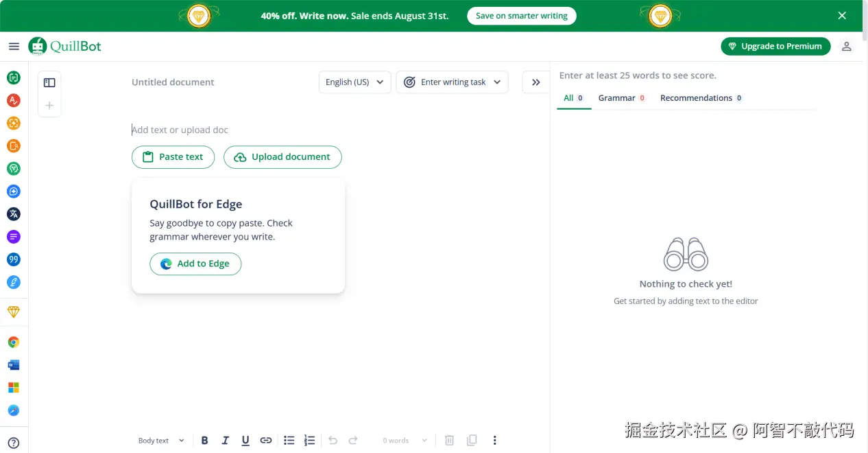
Task: Click the Add text or upload doc editor
Action: tap(180, 130)
